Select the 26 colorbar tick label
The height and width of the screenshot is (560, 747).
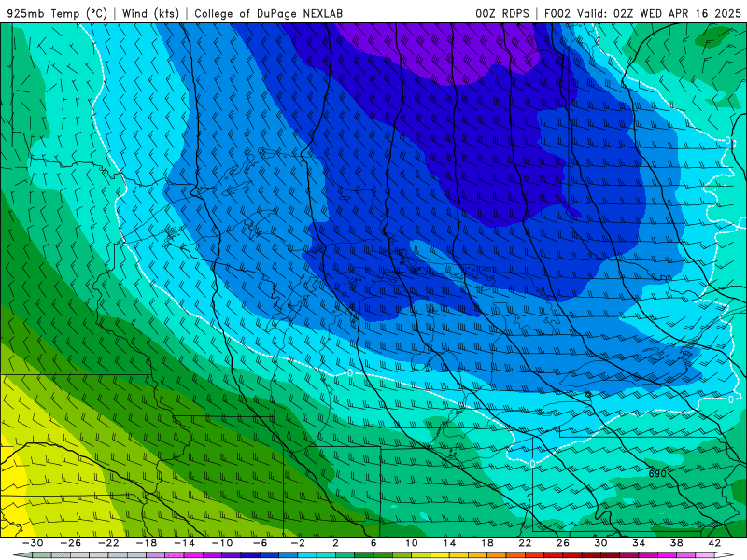pos(563,543)
